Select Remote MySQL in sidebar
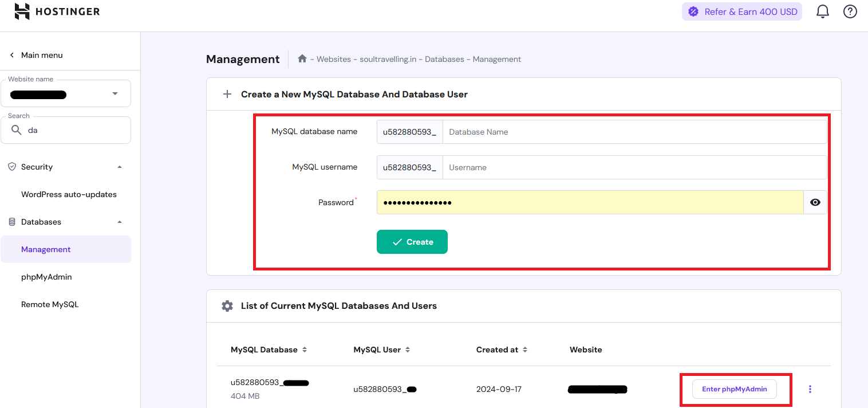Screen dimensions: 868x408 (x=50, y=304)
